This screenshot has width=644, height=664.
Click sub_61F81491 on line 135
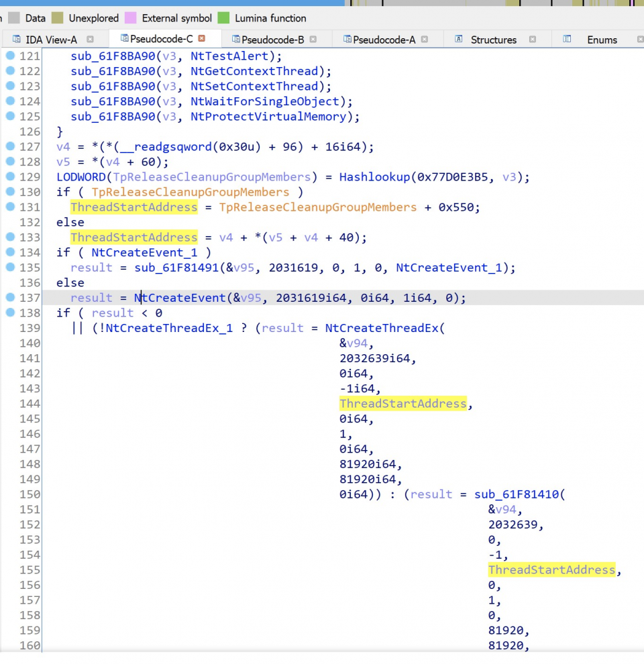(176, 268)
